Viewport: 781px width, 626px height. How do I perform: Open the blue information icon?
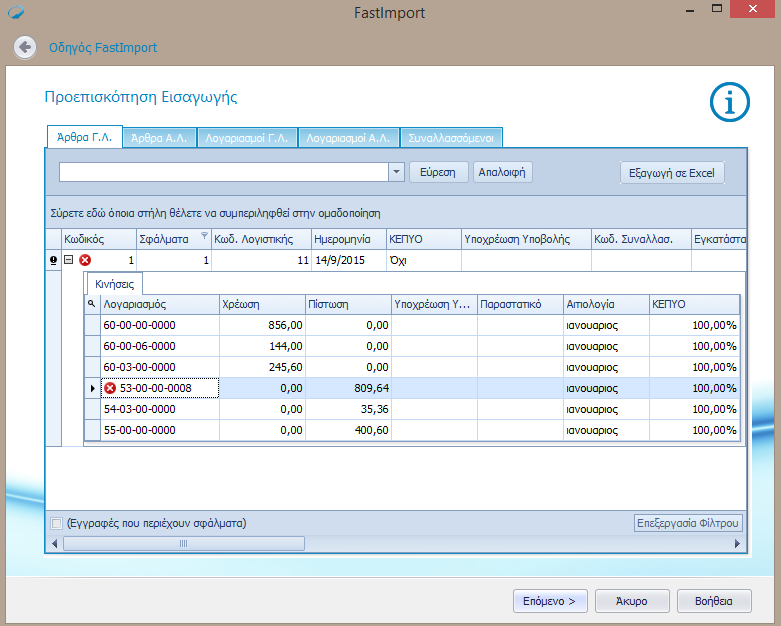(730, 102)
